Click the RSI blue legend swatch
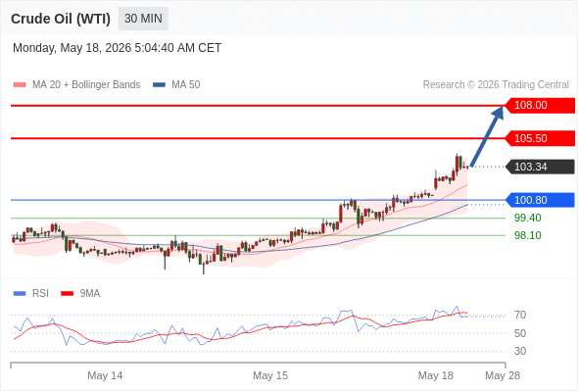This screenshot has width=578, height=392. (x=20, y=294)
